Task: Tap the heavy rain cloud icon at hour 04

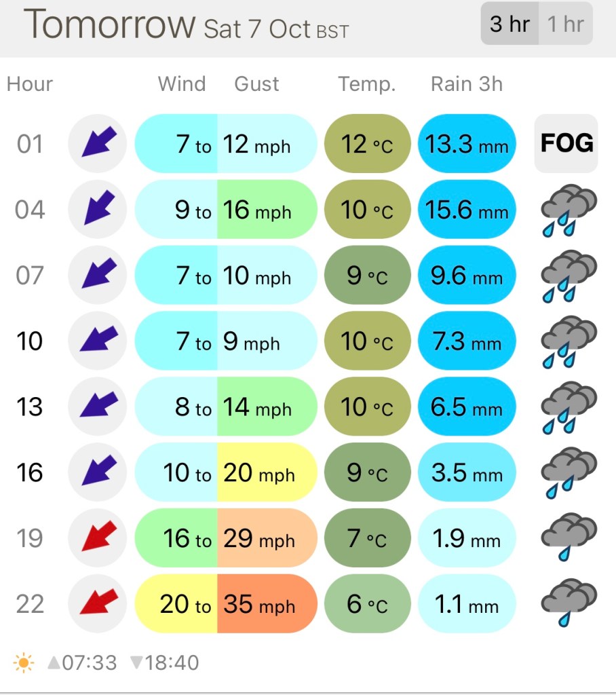Action: coord(569,210)
